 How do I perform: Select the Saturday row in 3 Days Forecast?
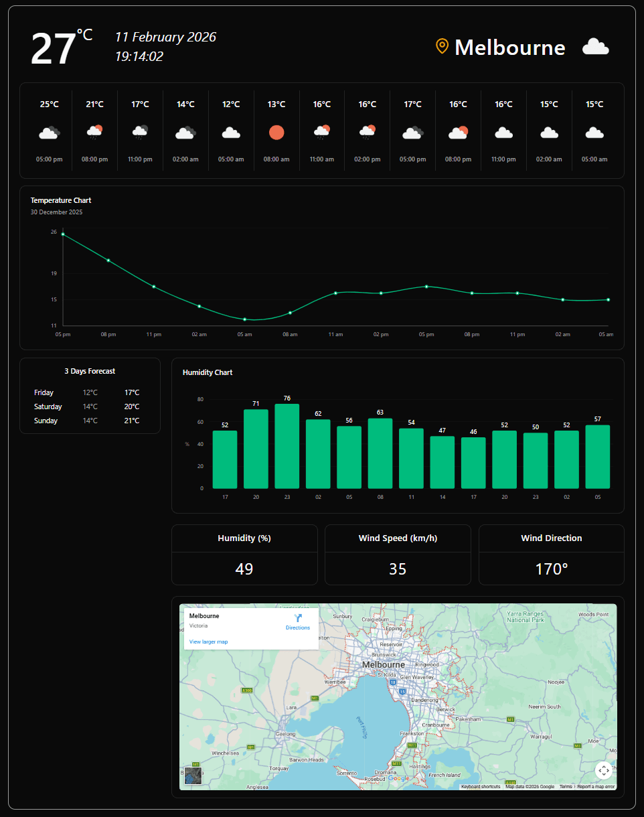(x=90, y=406)
